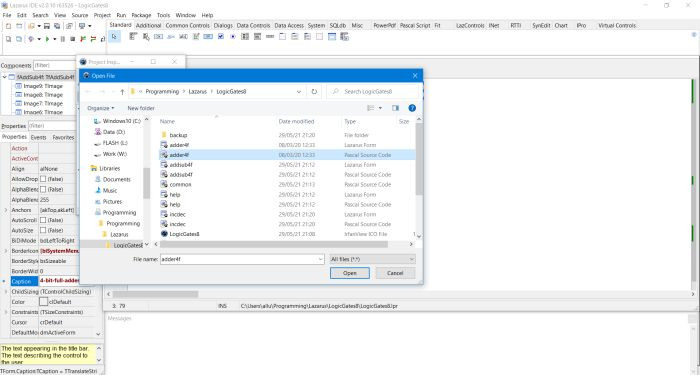700x375 pixels.
Task: Select the TButton component icon
Action: click(x=158, y=37)
